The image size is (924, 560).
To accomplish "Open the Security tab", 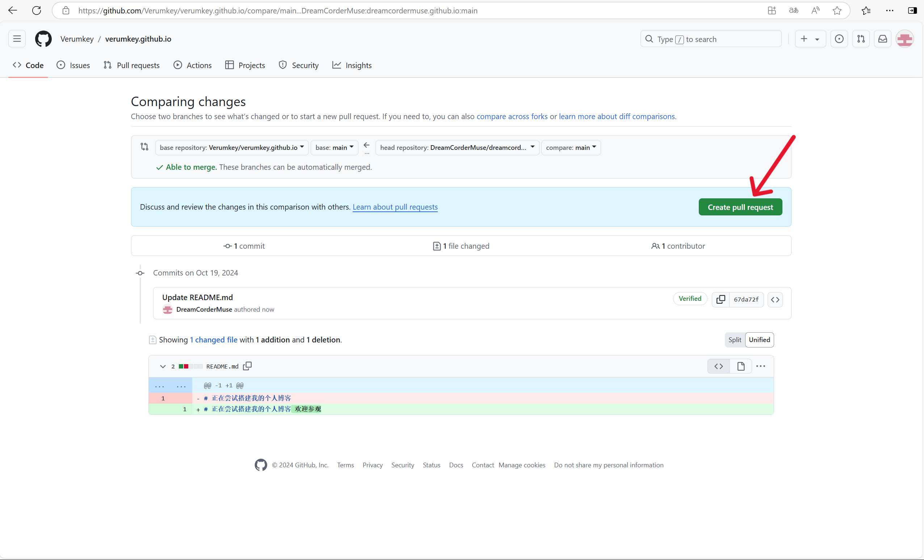I will pos(298,65).
